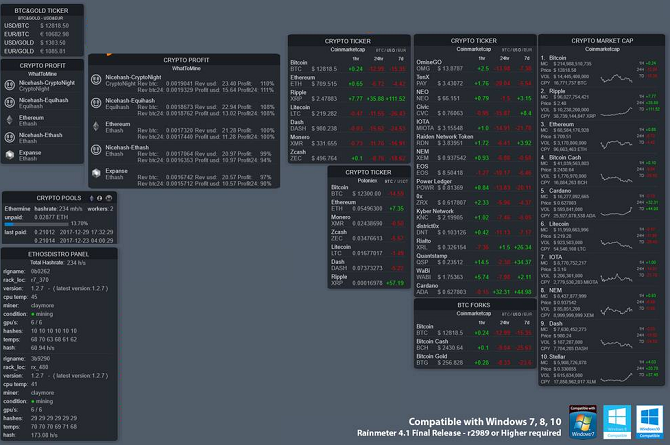Screen dimensions: 670x445
Task: Click Nicehash-Ethash icon in wide Crypto Profit panel
Action: coord(96,150)
